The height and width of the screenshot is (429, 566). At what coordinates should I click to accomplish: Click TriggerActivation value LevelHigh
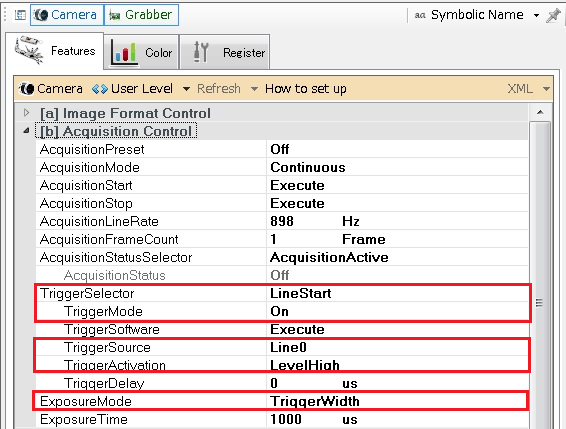coord(305,365)
